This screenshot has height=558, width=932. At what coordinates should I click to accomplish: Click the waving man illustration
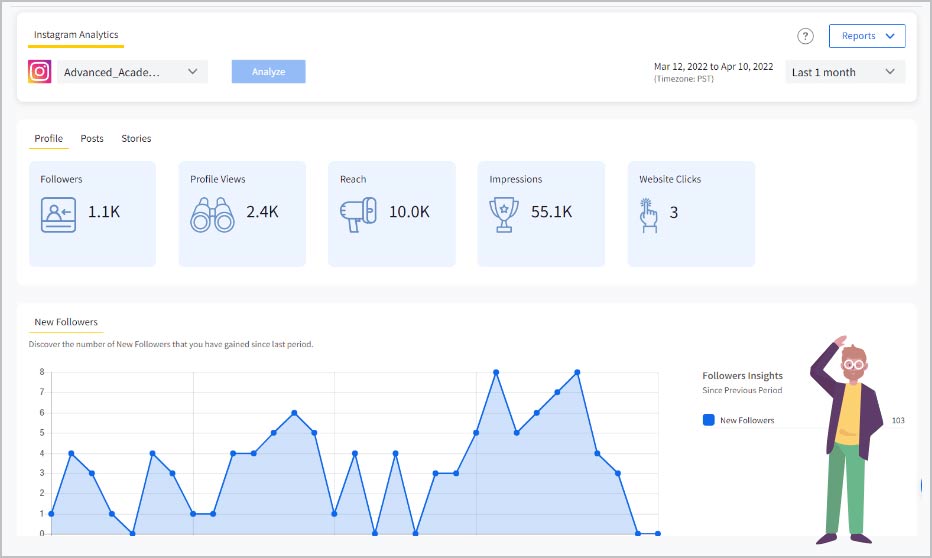pos(847,440)
